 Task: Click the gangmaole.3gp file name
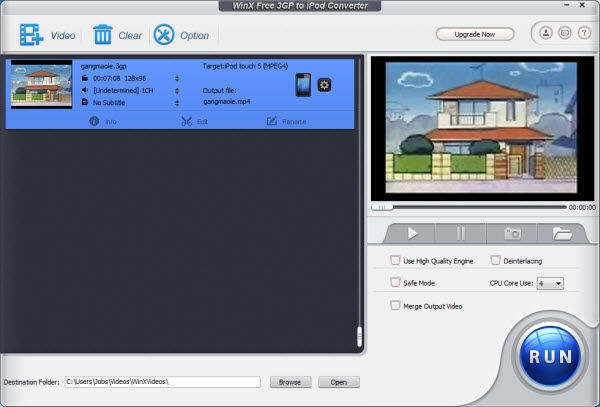103,66
